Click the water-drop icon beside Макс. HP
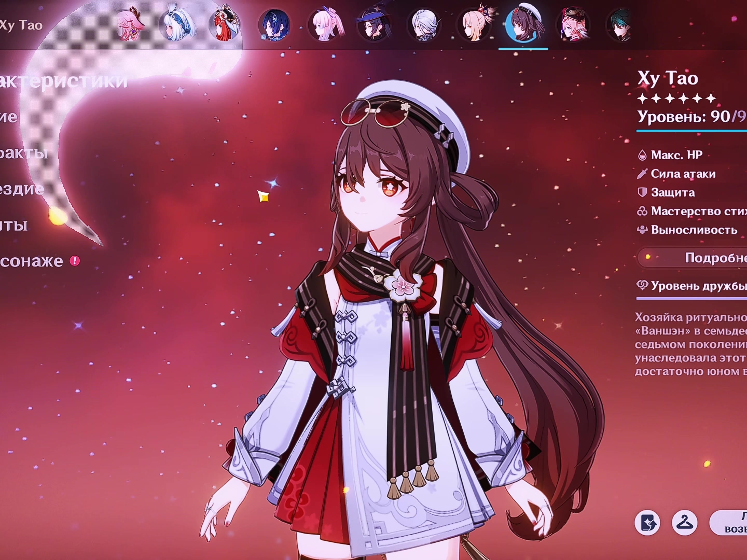 point(642,155)
